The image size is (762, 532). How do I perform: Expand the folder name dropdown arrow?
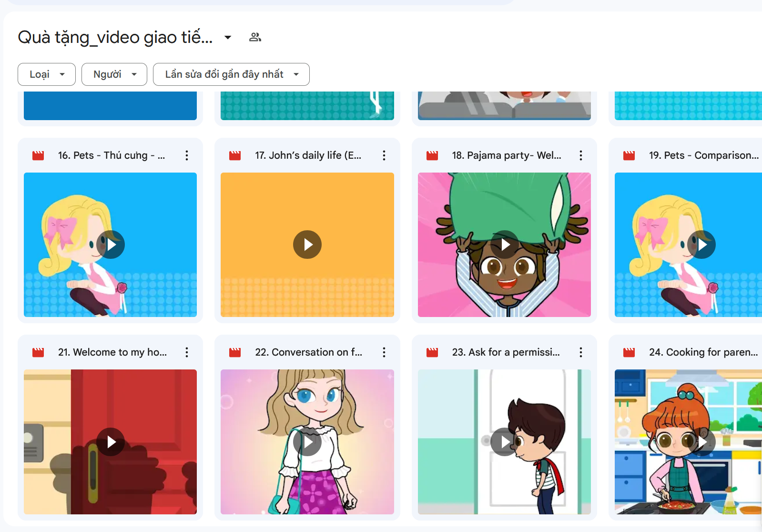[228, 37]
